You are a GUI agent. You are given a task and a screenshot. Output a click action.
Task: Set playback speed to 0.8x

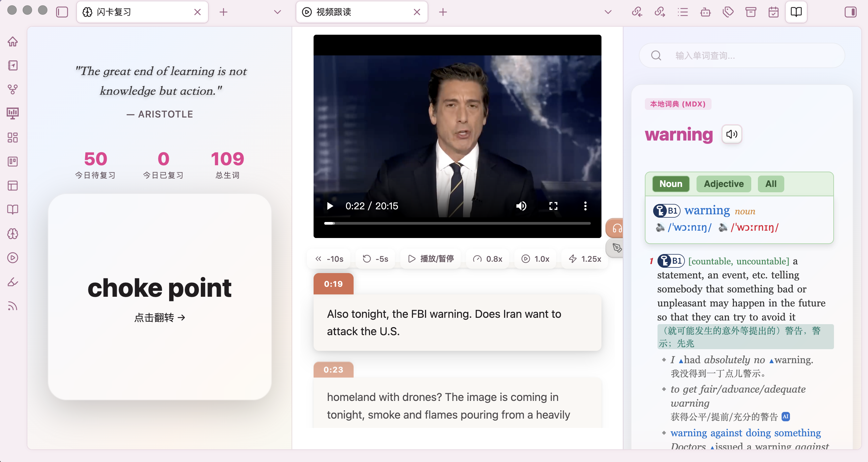488,259
